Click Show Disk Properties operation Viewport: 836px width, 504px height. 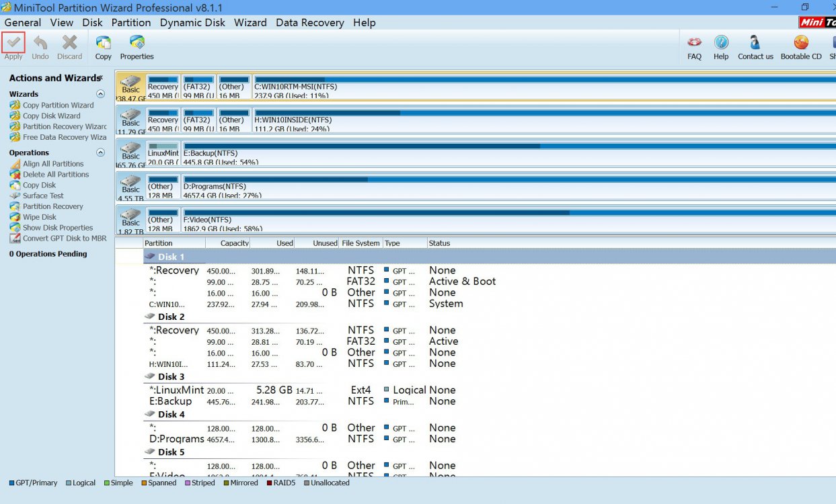(x=58, y=228)
